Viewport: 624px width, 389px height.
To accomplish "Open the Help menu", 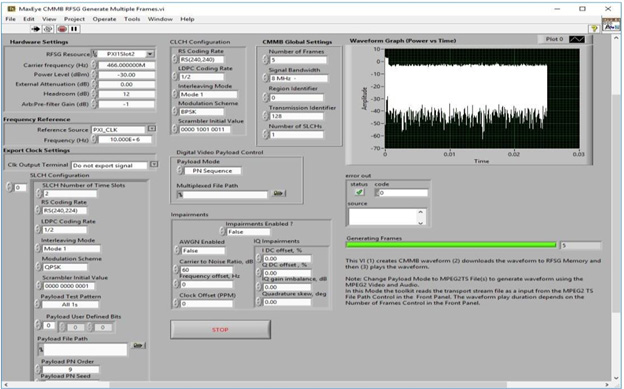I will (x=187, y=19).
